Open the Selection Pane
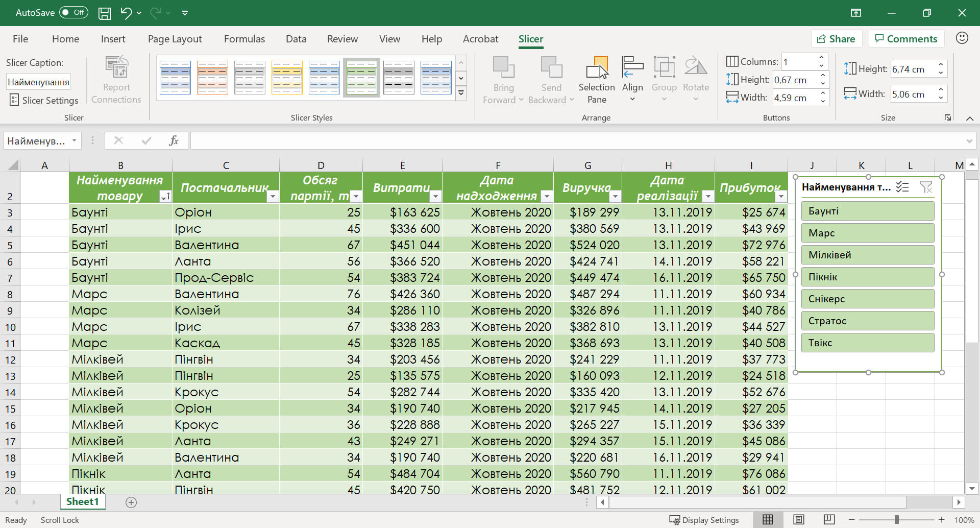 point(596,80)
